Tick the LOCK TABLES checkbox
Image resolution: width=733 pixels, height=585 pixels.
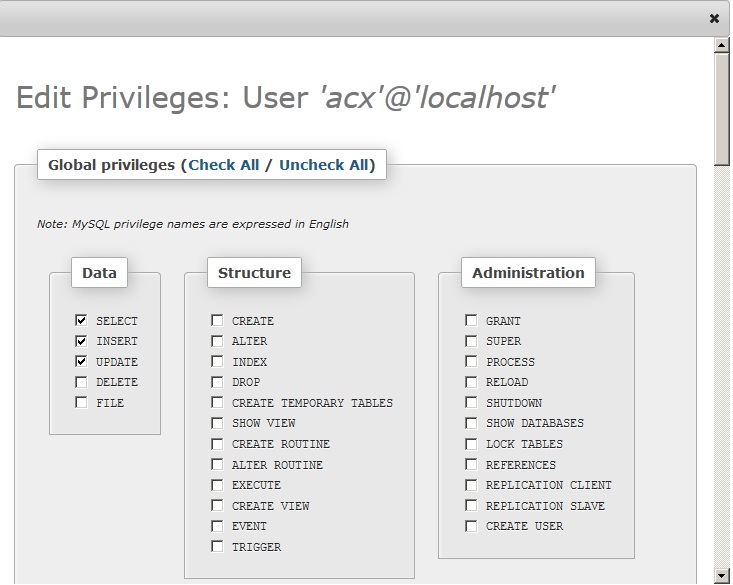[x=471, y=443]
